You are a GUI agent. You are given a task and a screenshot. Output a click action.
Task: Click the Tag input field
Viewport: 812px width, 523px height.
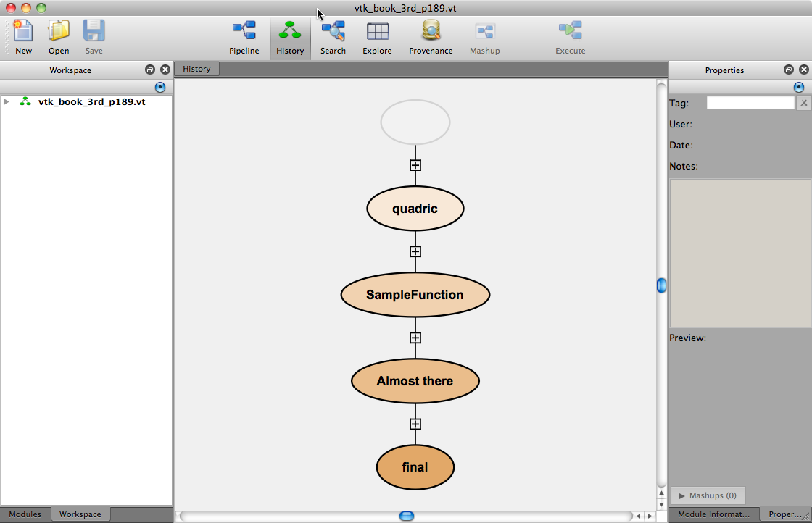pyautogui.click(x=750, y=103)
